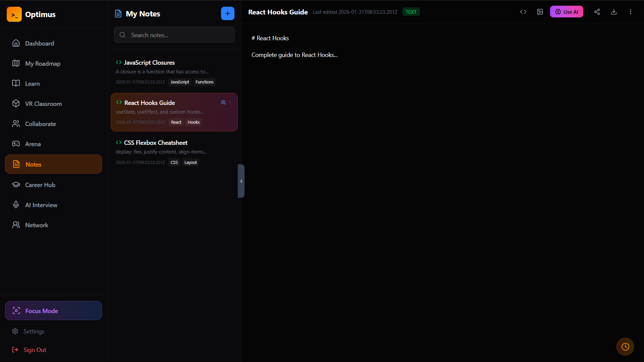Open React Hooks Guide card's kebab menu

[x=230, y=103]
